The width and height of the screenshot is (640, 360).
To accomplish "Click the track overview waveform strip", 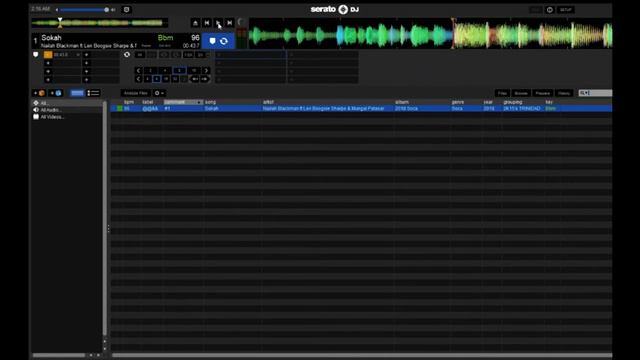I will 100,23.
